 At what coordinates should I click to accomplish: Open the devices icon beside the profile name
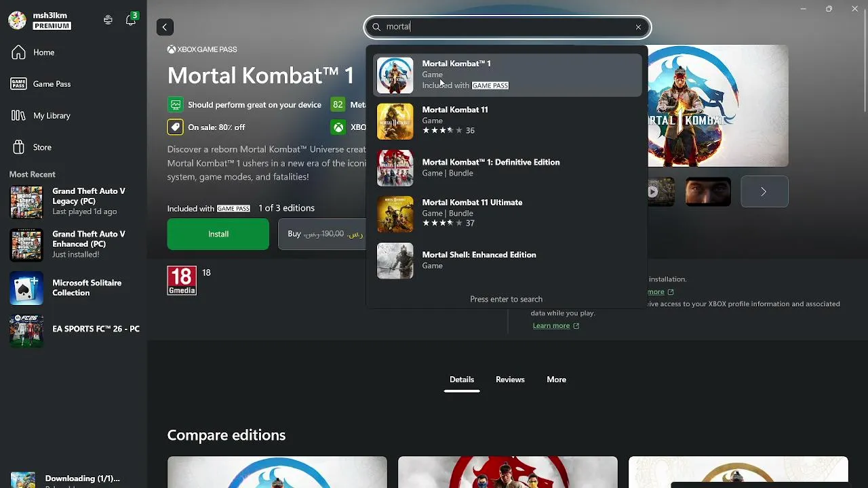coord(108,20)
